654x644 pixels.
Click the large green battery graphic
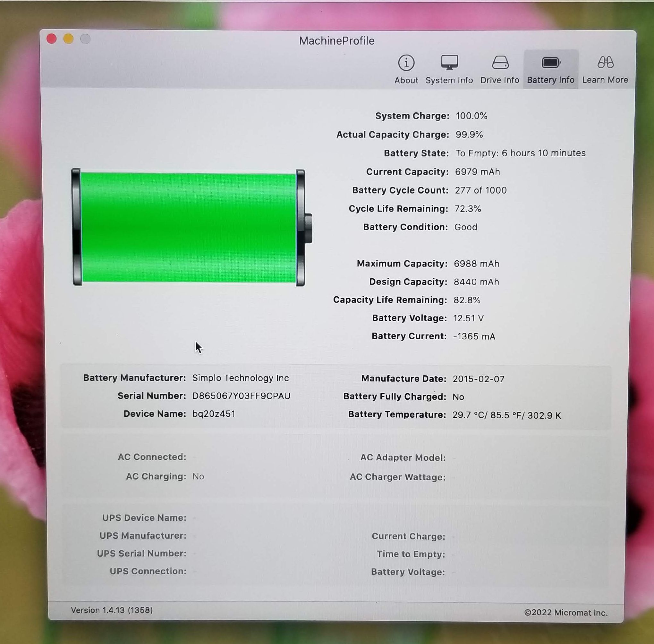[x=189, y=227]
